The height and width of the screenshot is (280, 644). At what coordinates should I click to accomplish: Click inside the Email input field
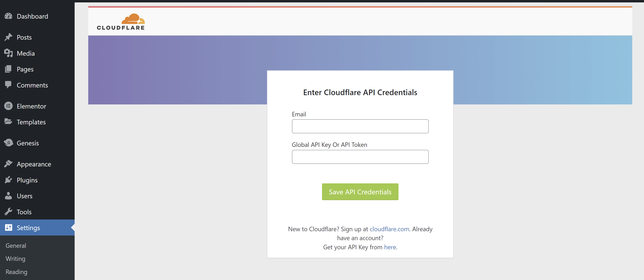[360, 126]
